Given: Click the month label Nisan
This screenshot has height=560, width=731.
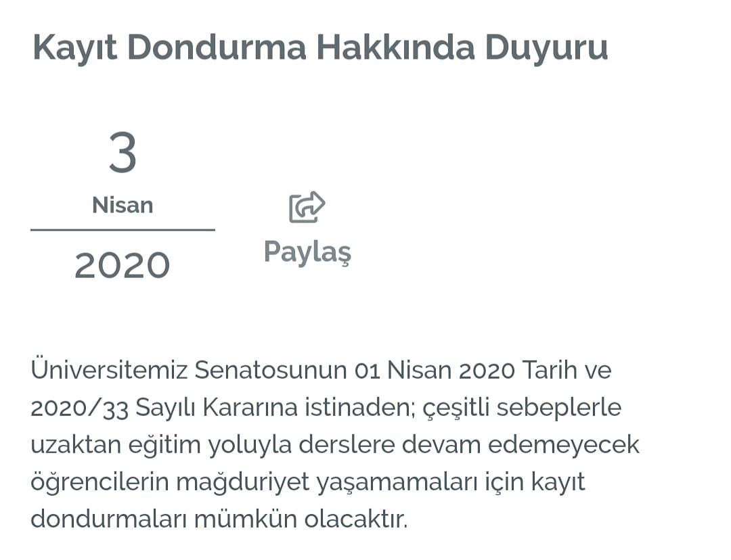Looking at the screenshot, I should pos(123,205).
